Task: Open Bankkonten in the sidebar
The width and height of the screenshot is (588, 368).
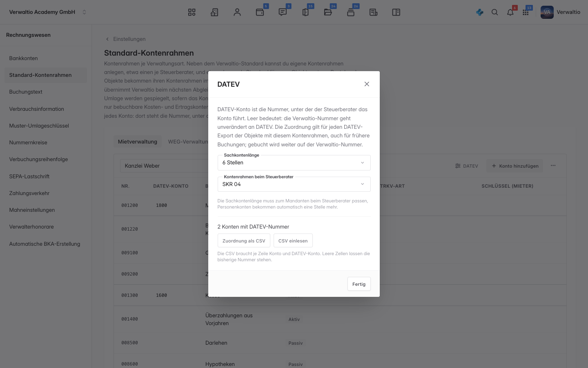Action: pyautogui.click(x=46, y=58)
